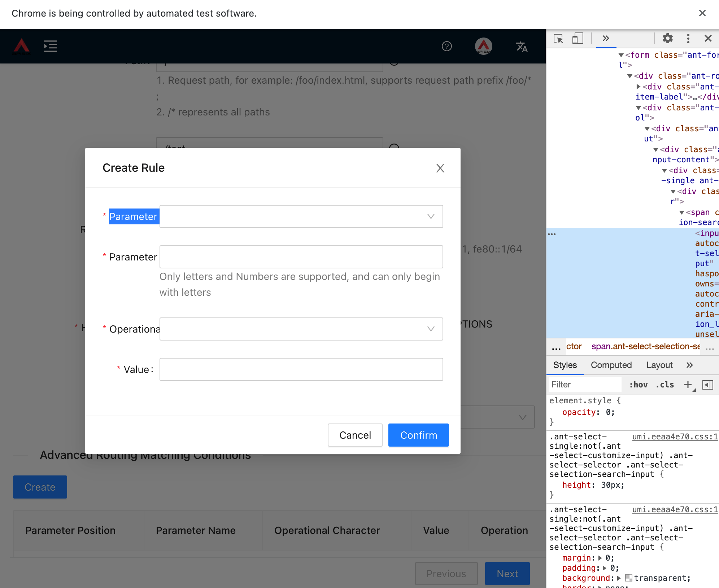Open DevTools settings gear
This screenshot has width=719, height=588.
point(667,38)
